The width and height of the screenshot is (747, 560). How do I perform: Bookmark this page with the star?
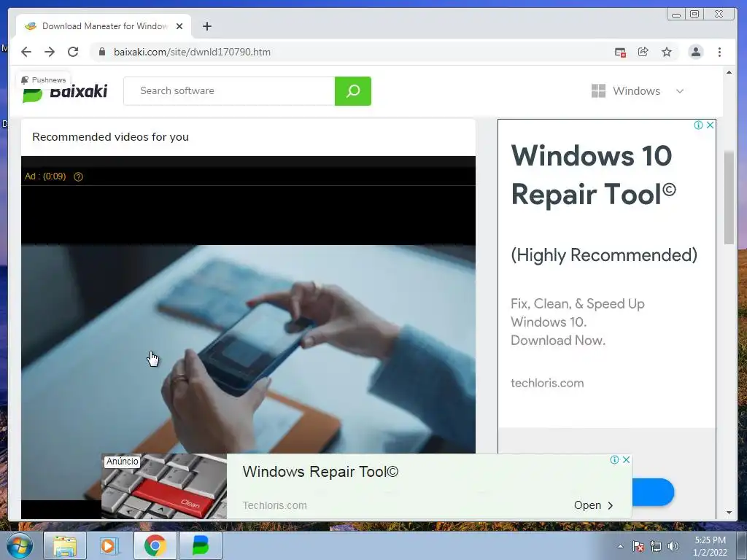667,52
